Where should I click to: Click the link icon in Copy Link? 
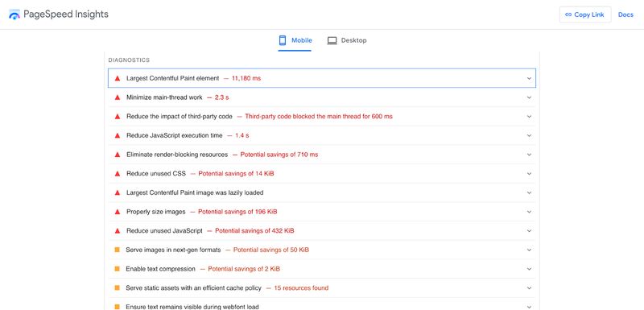[568, 14]
